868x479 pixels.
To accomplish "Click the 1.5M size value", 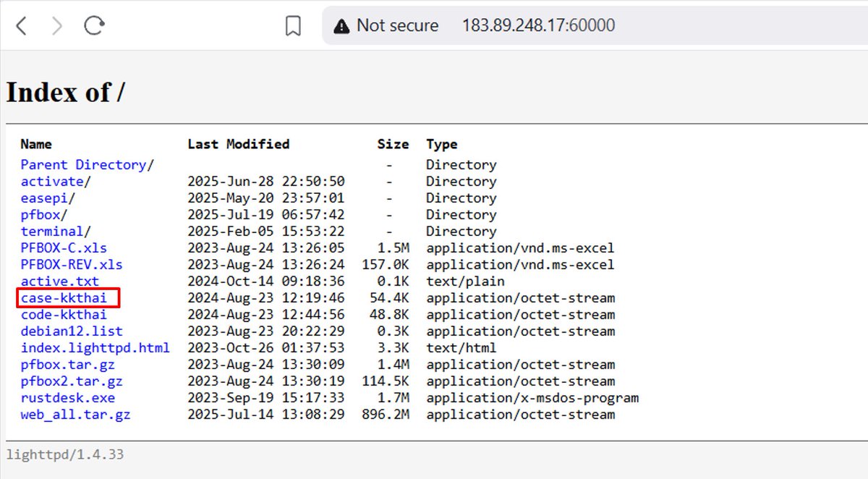I will [x=393, y=248].
